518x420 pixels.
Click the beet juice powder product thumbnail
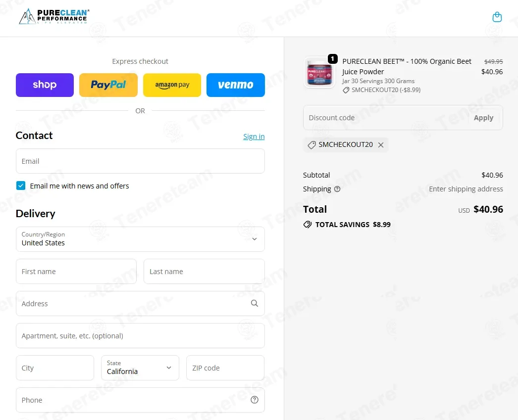pyautogui.click(x=319, y=72)
